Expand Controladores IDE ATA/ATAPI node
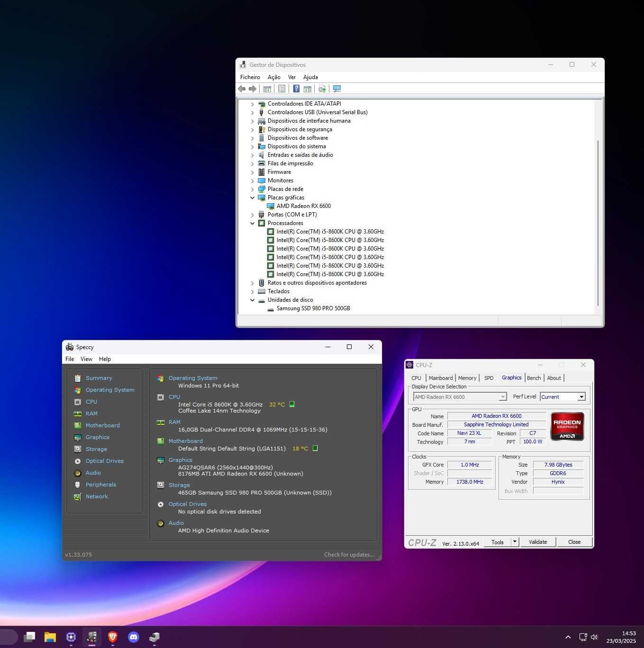 pos(253,104)
